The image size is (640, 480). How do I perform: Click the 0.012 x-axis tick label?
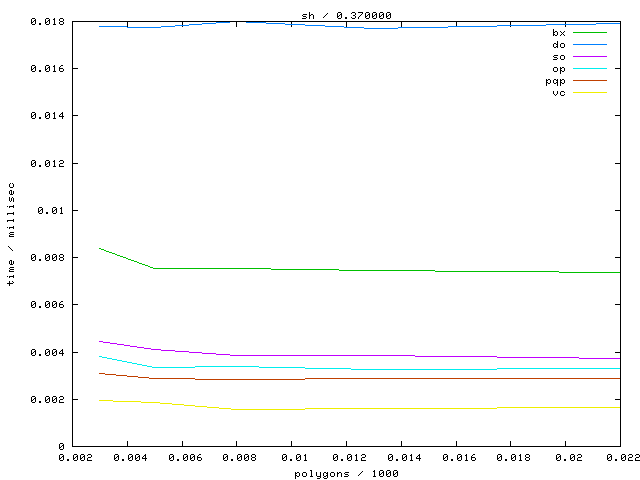point(346,458)
